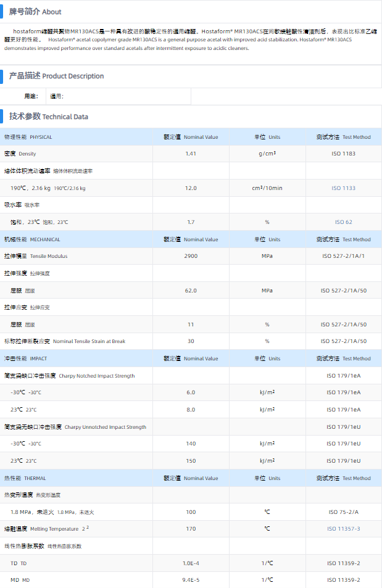Click the Melting Temperature row label

pos(46,529)
